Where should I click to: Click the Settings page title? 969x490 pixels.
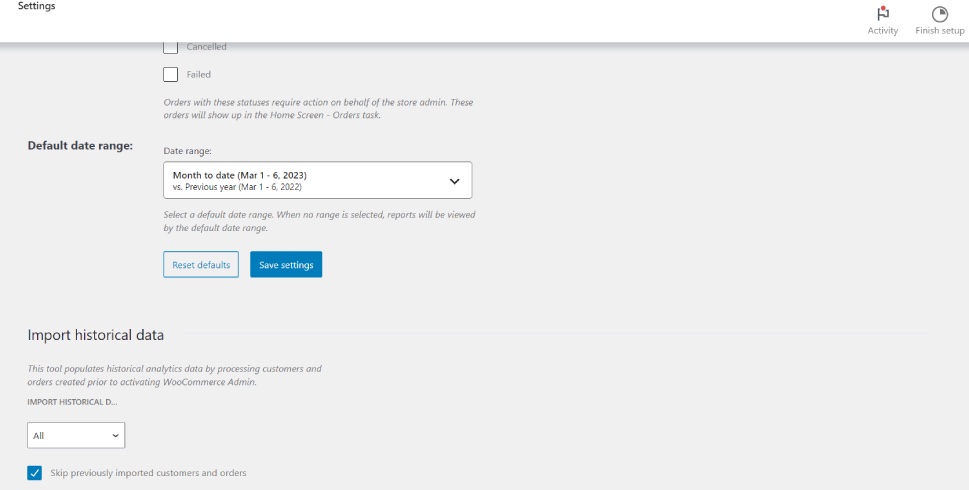pos(37,7)
